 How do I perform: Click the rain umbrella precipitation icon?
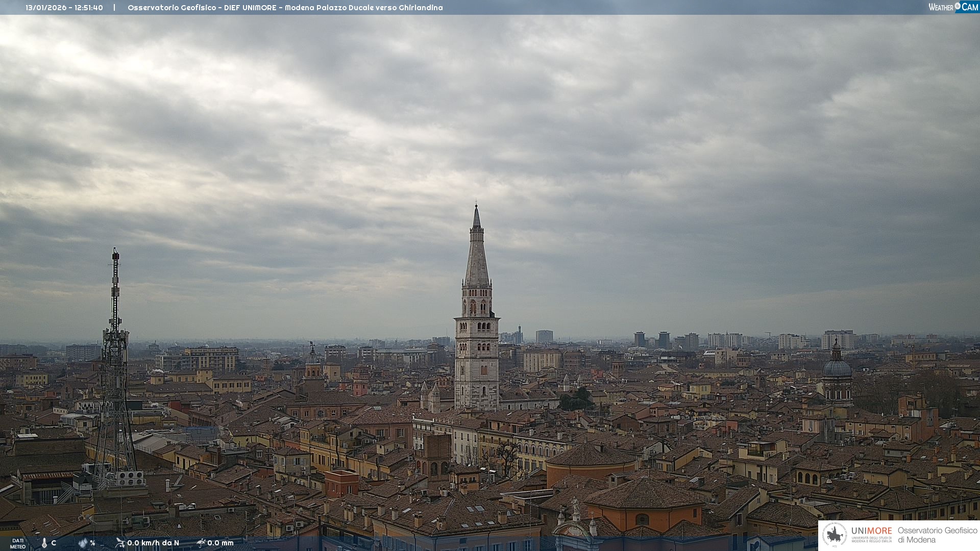click(201, 543)
